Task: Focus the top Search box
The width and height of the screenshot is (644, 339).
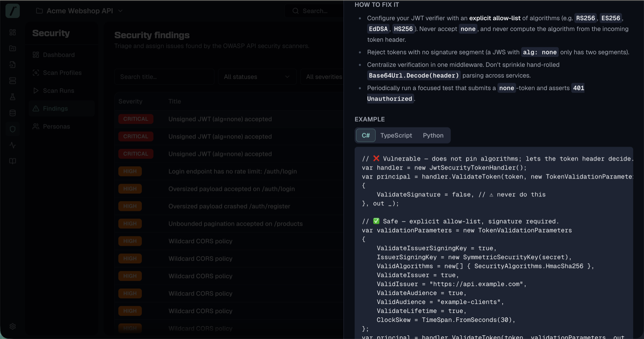Action: [x=314, y=11]
